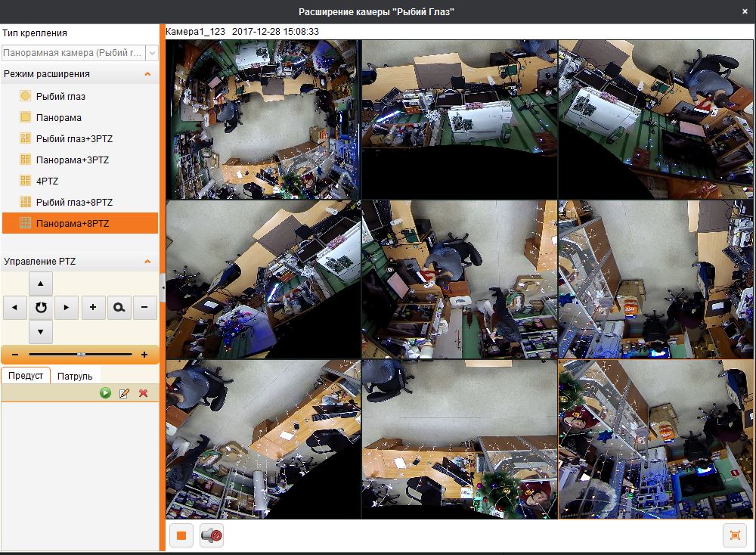Screen dimensions: 756x555
Task: Select the panorama fisheye view tile
Action: (x=263, y=119)
